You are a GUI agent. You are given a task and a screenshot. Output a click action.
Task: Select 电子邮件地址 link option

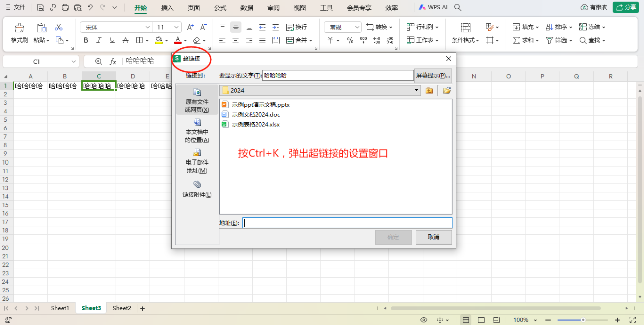click(x=197, y=161)
